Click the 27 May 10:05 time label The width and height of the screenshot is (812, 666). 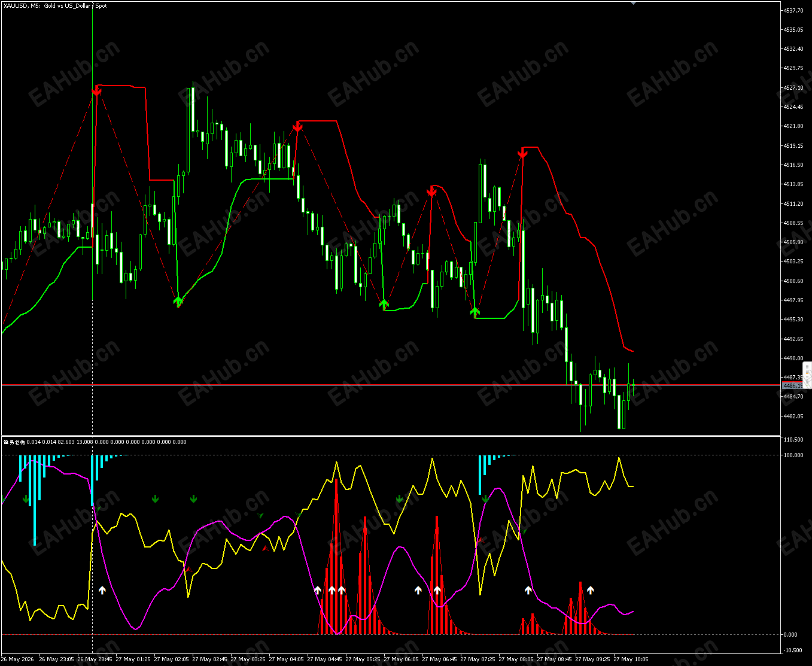(631, 659)
